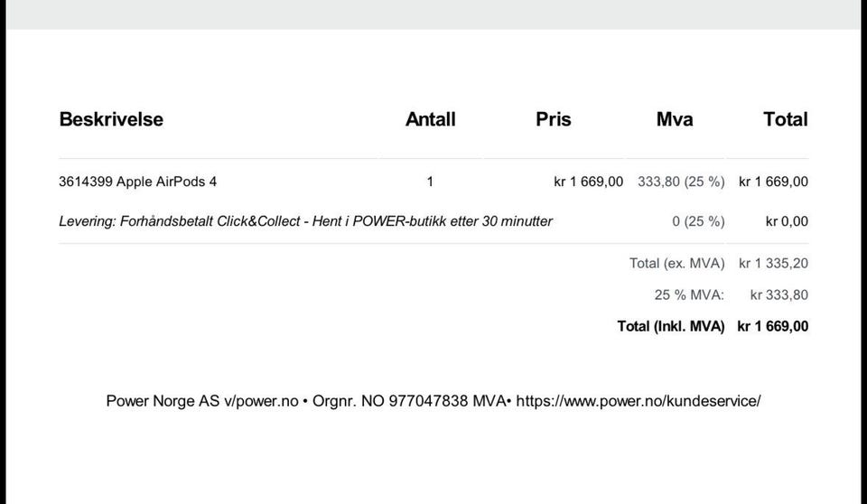Click the 25 % MVA: label
867x504 pixels.
pos(689,294)
